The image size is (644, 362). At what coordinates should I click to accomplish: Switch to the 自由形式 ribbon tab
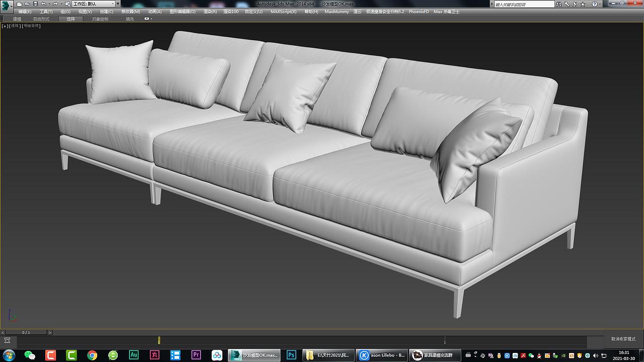[41, 19]
